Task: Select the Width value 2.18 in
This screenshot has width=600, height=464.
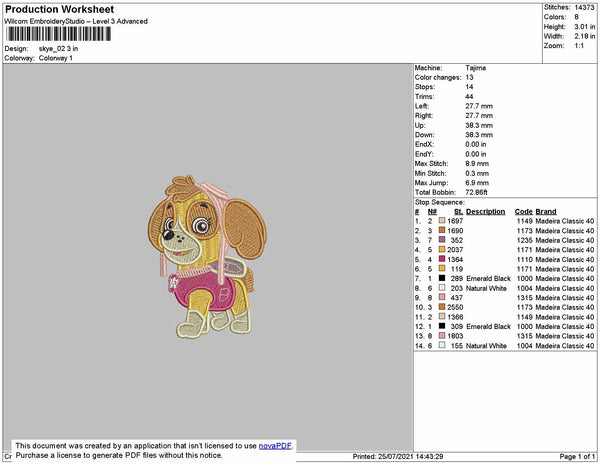Action: pos(584,36)
